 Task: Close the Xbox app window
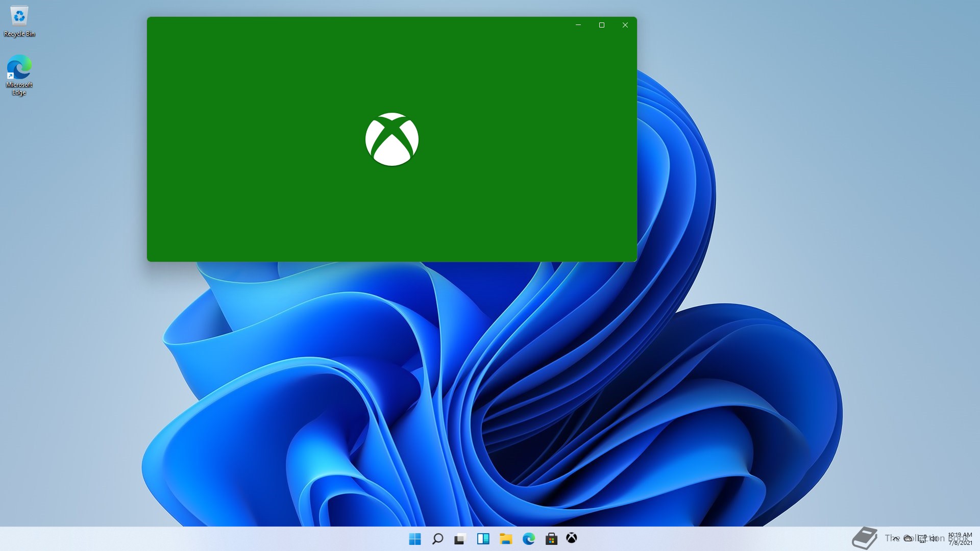pyautogui.click(x=625, y=25)
